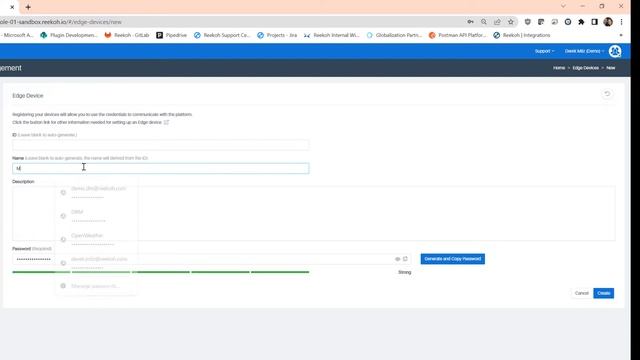Click the Create button
Image resolution: width=640 pixels, height=360 pixels.
pyautogui.click(x=603, y=293)
